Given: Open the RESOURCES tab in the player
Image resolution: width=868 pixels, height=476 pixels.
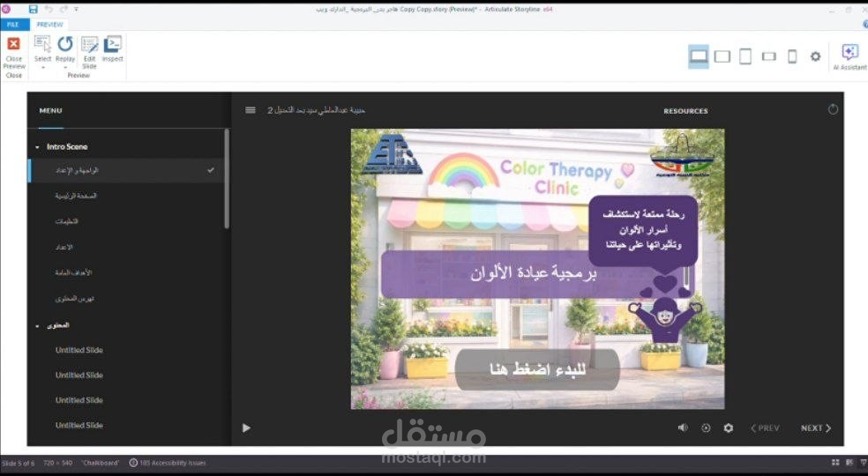Looking at the screenshot, I should point(685,111).
